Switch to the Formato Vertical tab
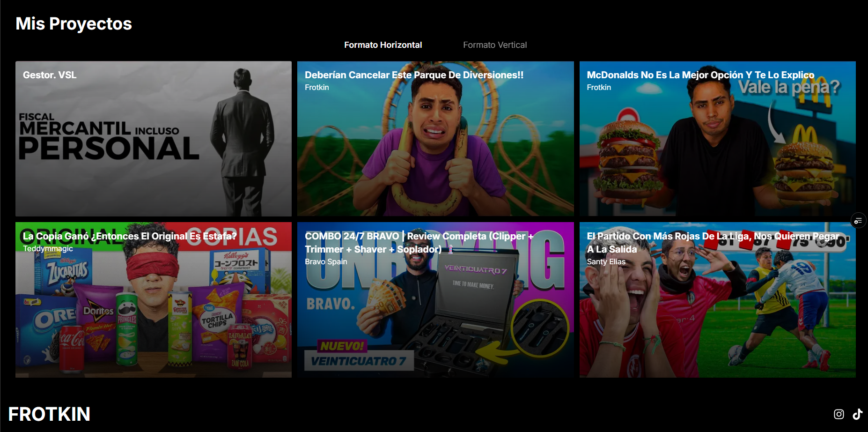868x432 pixels. (495, 45)
